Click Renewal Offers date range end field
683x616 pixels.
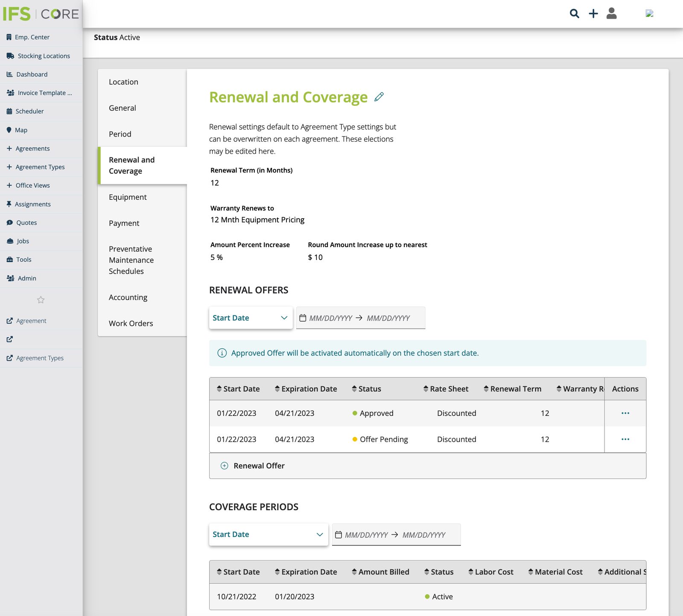(388, 318)
